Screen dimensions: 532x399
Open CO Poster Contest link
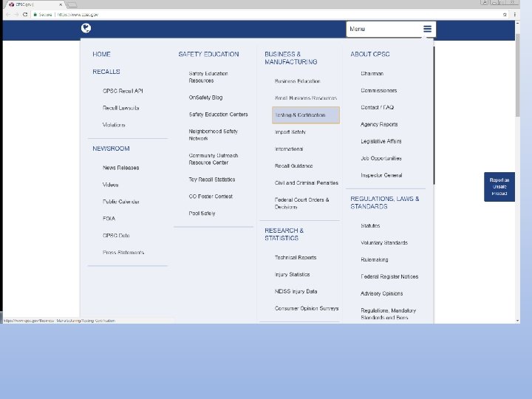(211, 197)
